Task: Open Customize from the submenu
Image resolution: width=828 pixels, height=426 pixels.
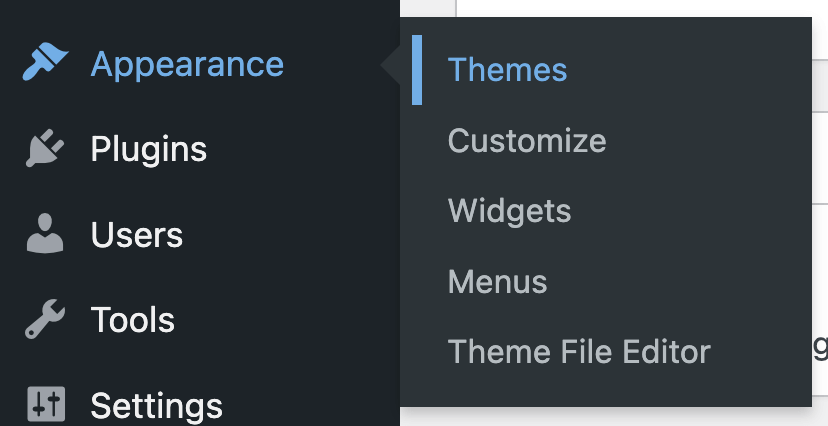Action: (527, 140)
